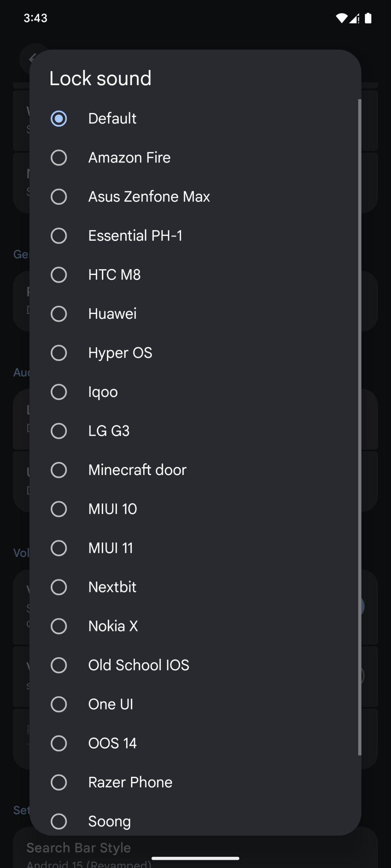Pick Essential PH-1 lock sound
This screenshot has width=391, height=868.
pyautogui.click(x=195, y=236)
